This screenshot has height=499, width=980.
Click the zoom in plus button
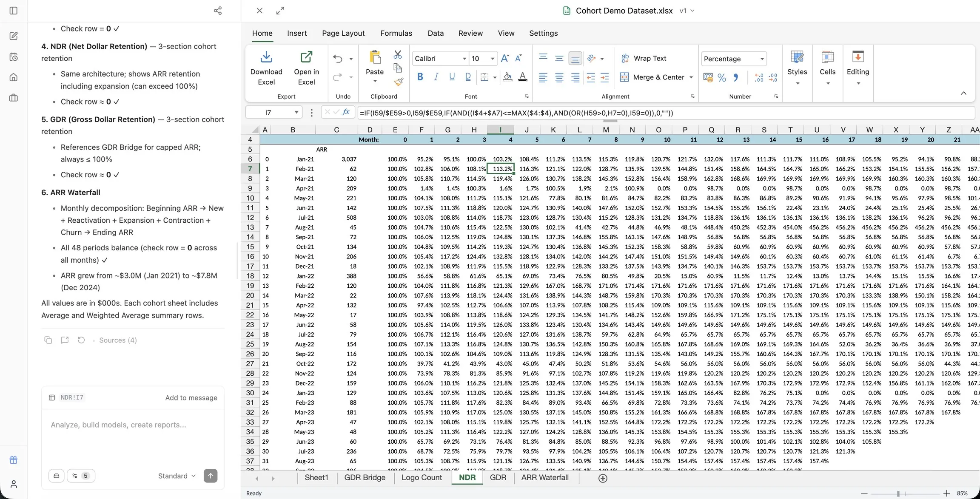946,493
